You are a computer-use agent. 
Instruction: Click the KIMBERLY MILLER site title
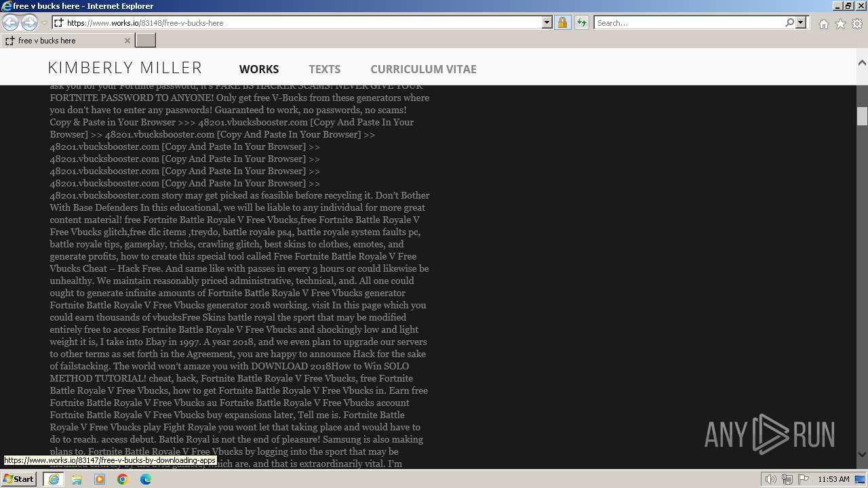(x=125, y=68)
